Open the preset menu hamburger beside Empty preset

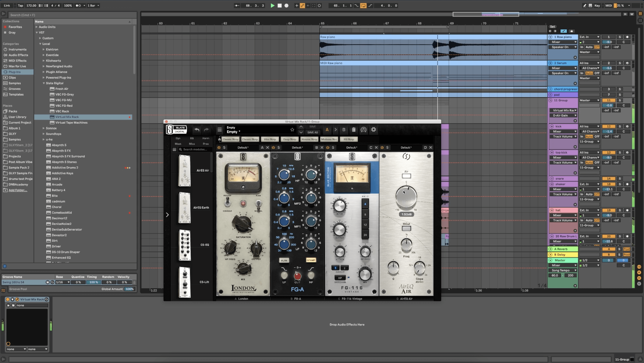(x=220, y=130)
